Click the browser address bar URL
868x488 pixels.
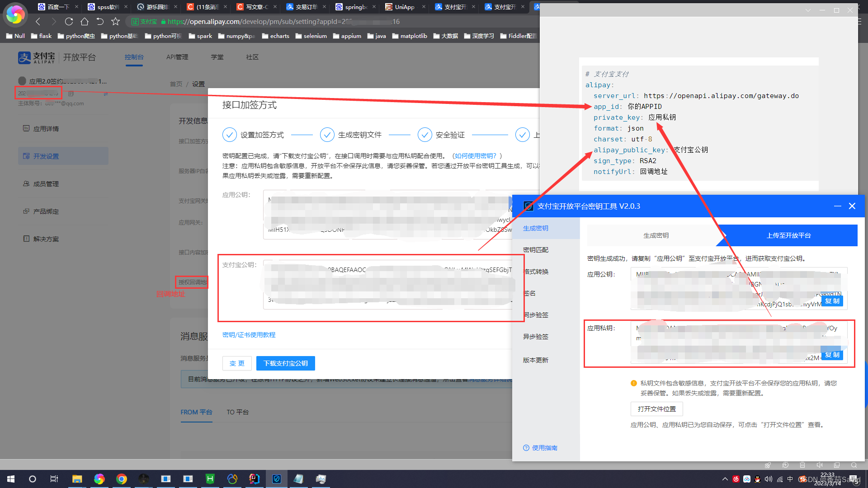[x=283, y=21]
